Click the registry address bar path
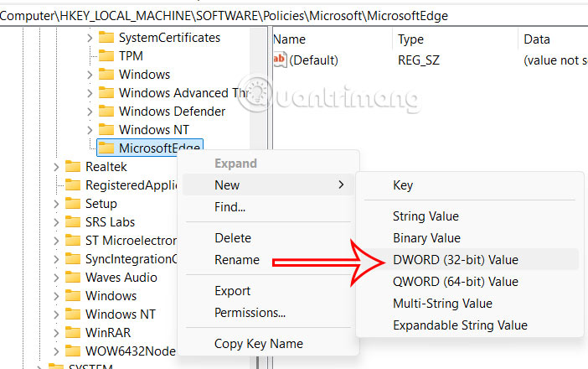Image resolution: width=588 pixels, height=369 pixels. pyautogui.click(x=224, y=16)
